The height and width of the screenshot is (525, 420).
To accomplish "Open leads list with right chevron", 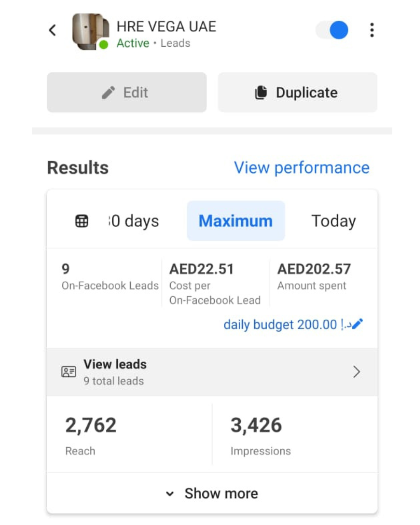I will click(x=356, y=372).
